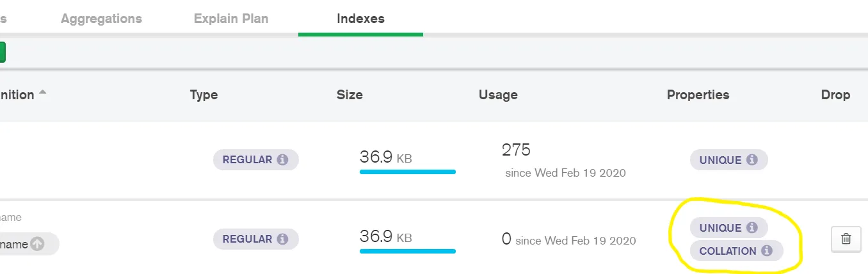868x274 pixels.
Task: Click the 275 usage count value
Action: [516, 150]
